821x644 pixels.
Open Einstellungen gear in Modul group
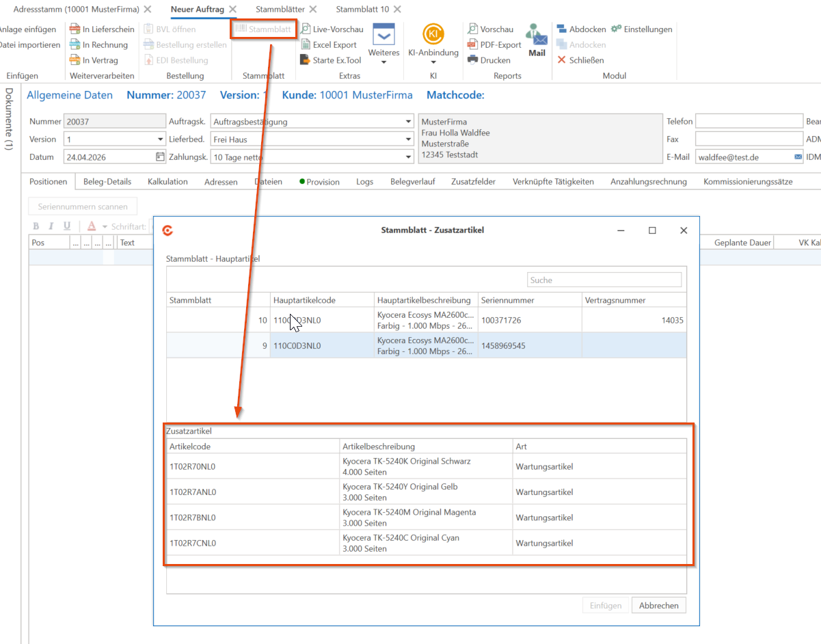(641, 29)
